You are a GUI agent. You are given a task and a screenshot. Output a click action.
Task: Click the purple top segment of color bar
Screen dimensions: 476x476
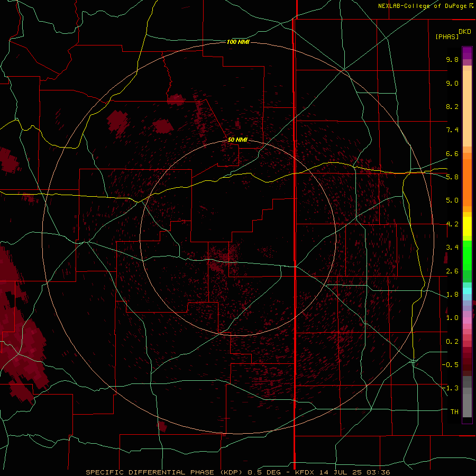467,53
